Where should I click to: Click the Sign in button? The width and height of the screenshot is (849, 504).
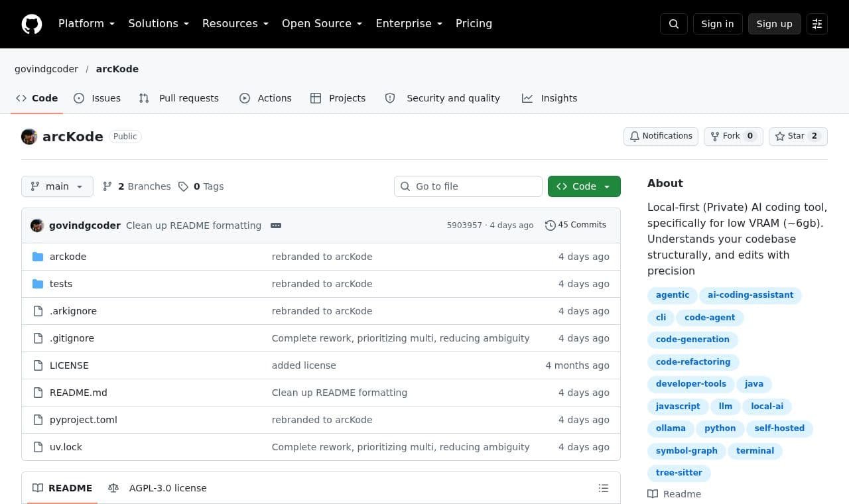point(718,24)
